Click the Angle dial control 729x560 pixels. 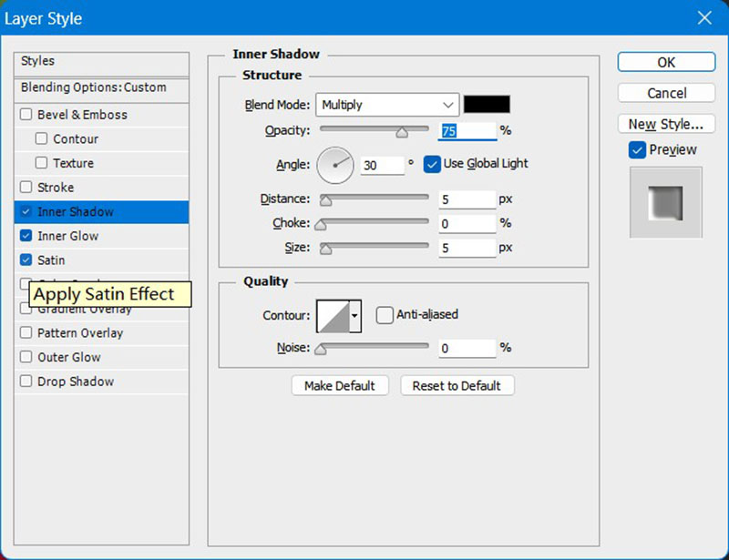(x=335, y=166)
